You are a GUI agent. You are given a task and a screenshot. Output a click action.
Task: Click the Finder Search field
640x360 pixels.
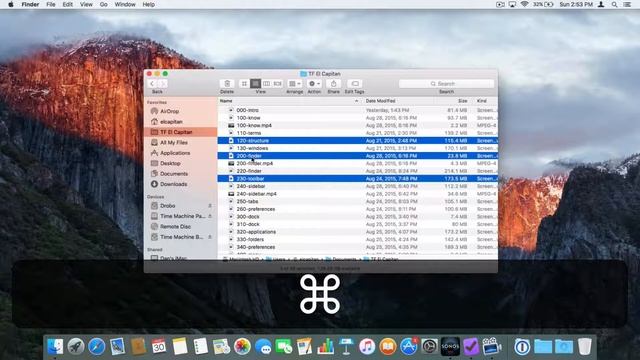pyautogui.click(x=446, y=84)
